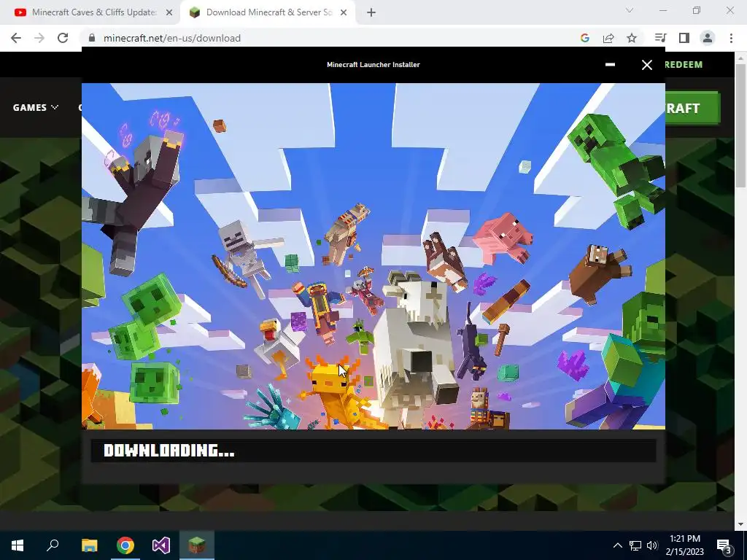This screenshot has height=560, width=747.
Task: Open Chrome tab search chevron
Action: pos(630,10)
